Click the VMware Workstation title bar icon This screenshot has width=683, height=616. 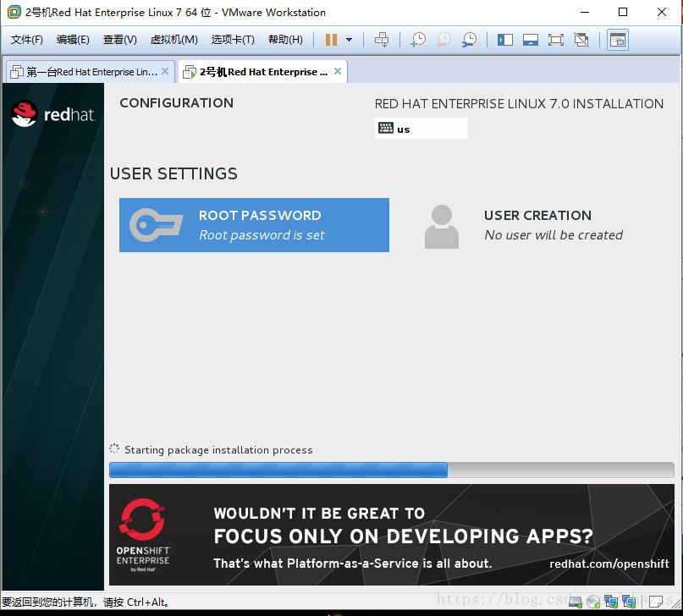(14, 12)
